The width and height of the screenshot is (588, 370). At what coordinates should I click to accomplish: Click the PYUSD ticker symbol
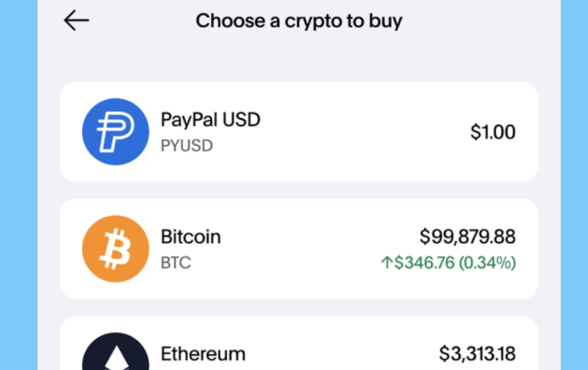(187, 146)
